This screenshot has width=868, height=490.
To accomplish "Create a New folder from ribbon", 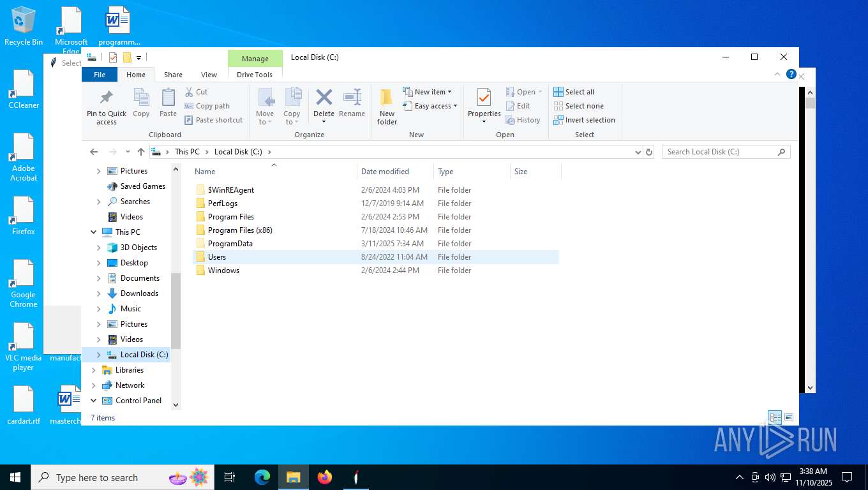I will [387, 106].
